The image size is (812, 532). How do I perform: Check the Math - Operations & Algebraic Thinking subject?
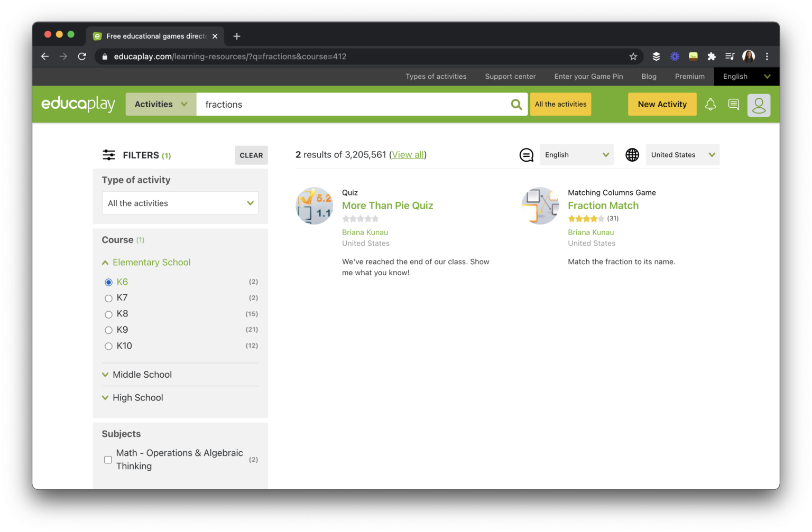click(x=108, y=460)
